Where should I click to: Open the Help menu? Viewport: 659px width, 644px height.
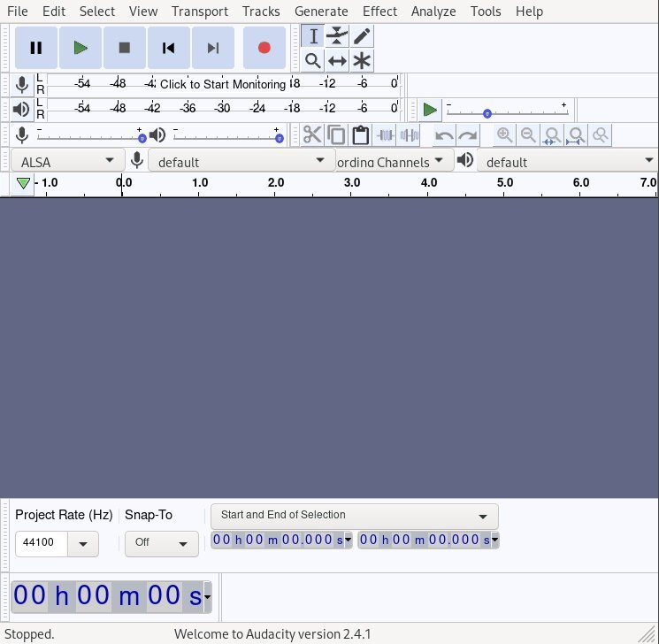529,11
